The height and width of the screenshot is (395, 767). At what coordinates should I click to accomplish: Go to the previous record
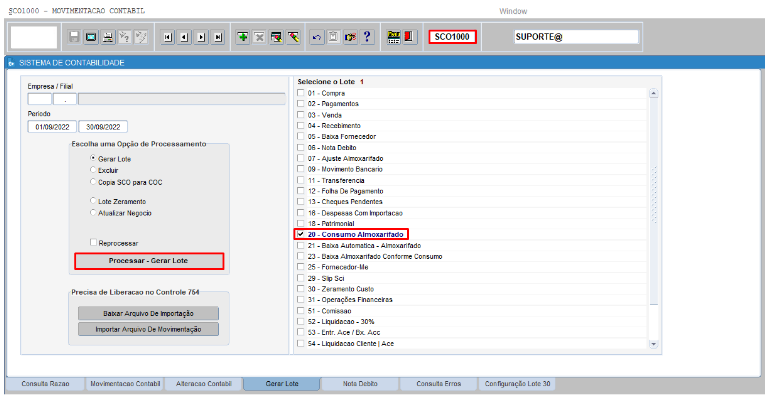click(184, 37)
